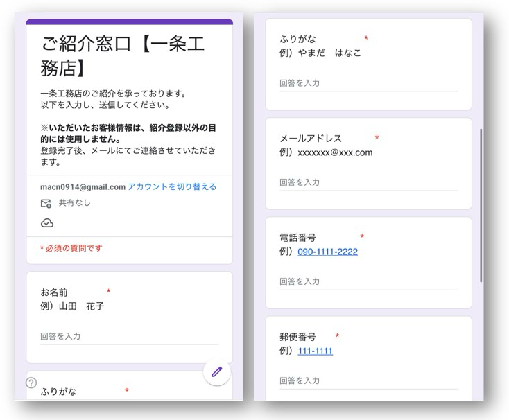
Task: Click 登録完了後、メールにて notice text
Action: click(128, 156)
